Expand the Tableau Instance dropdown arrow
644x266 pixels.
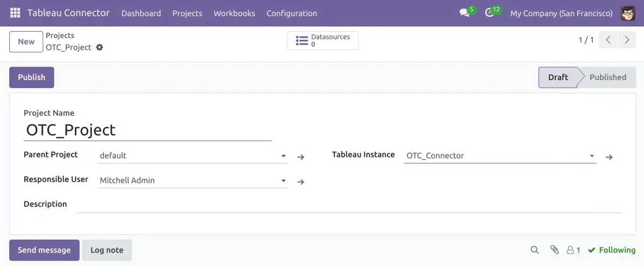tap(592, 156)
